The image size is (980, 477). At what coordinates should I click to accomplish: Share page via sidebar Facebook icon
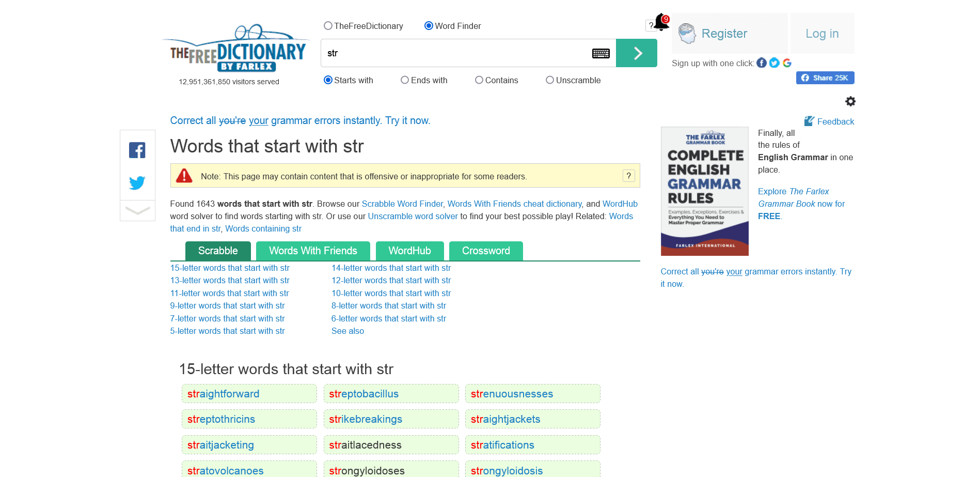point(137,150)
